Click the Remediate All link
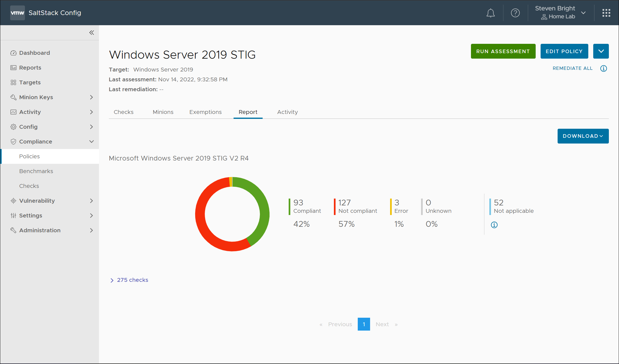The image size is (619, 364). pos(572,68)
